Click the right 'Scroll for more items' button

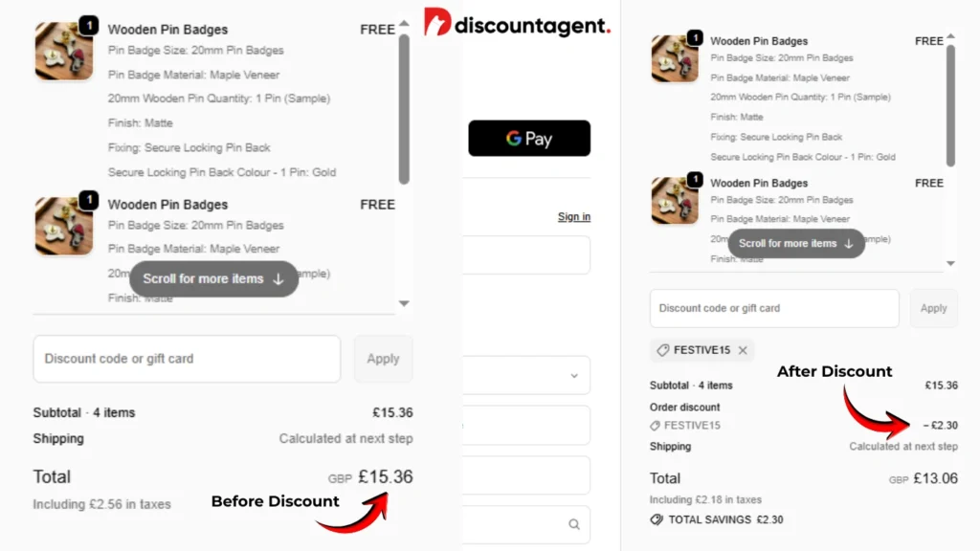tap(796, 244)
